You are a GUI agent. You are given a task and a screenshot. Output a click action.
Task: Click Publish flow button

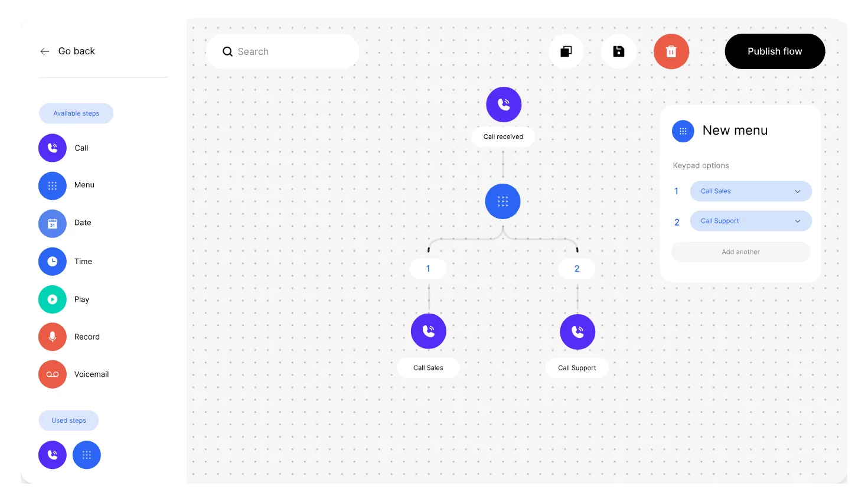point(775,51)
